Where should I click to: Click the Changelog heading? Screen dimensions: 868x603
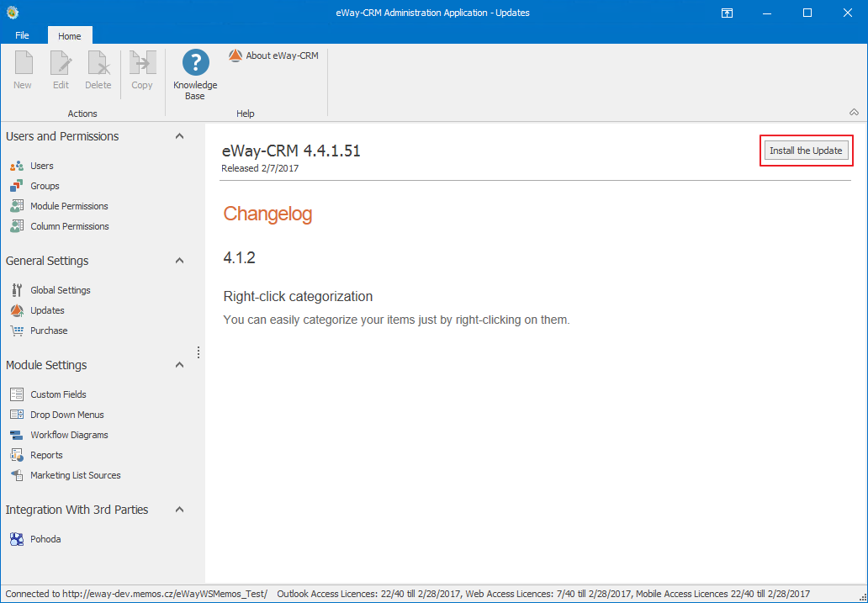268,214
